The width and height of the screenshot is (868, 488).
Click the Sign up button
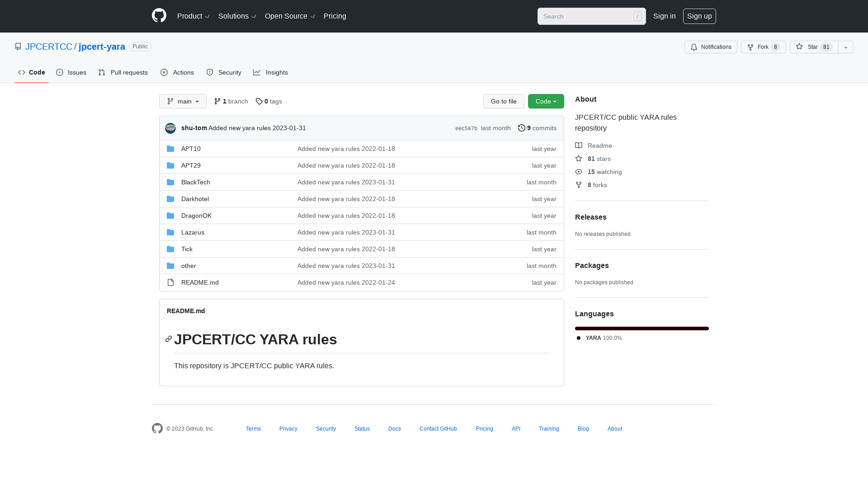(x=699, y=16)
